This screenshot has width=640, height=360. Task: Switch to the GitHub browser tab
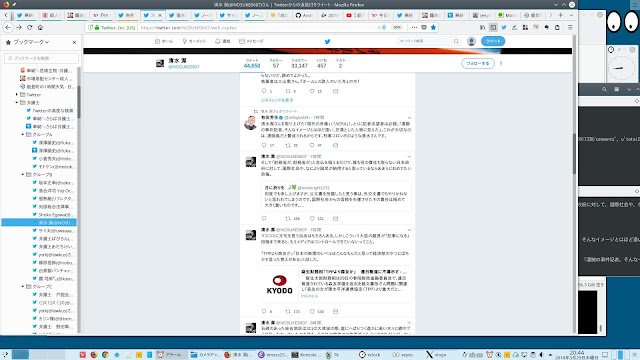coord(305,15)
